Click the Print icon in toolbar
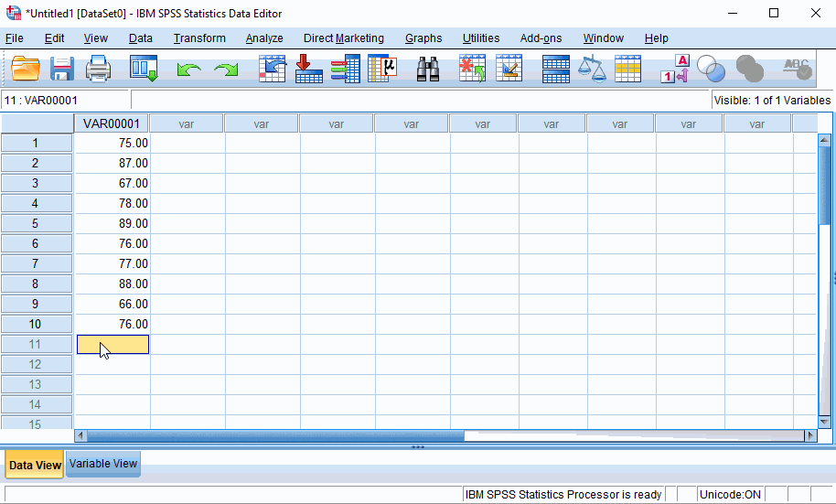Viewport: 836px width, 504px height. pos(98,69)
